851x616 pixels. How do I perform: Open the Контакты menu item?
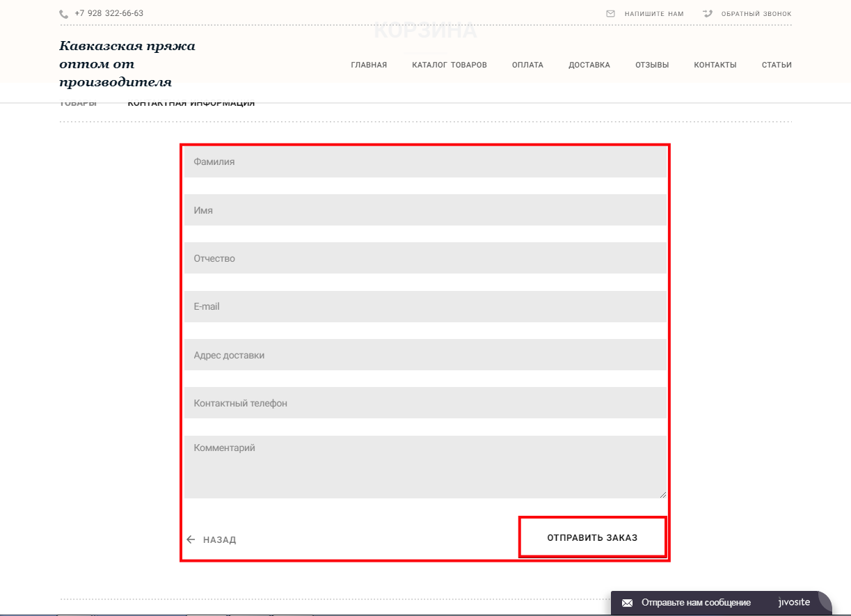(x=715, y=65)
